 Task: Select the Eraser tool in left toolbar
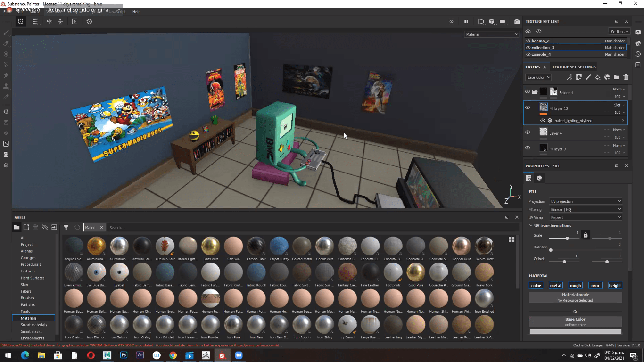pos(6,43)
